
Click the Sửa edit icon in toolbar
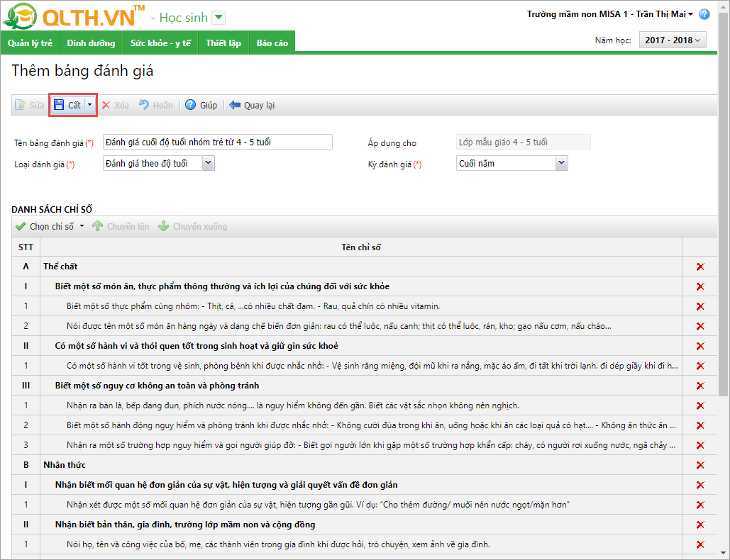pos(20,105)
